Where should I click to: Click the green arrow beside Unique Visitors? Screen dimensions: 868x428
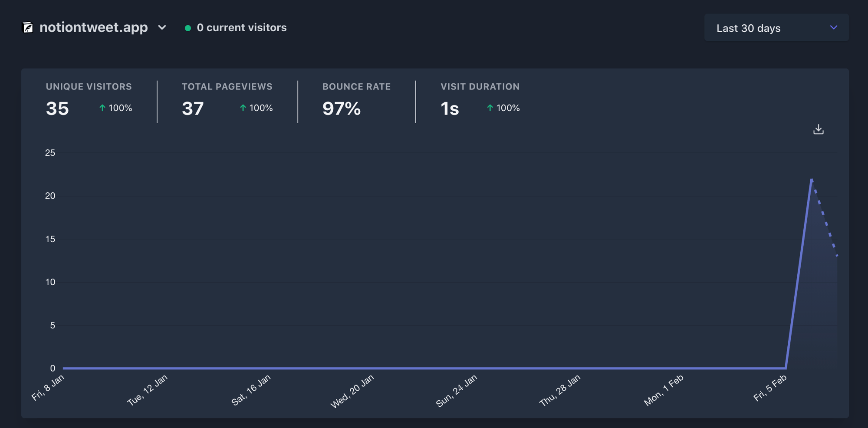coord(102,108)
